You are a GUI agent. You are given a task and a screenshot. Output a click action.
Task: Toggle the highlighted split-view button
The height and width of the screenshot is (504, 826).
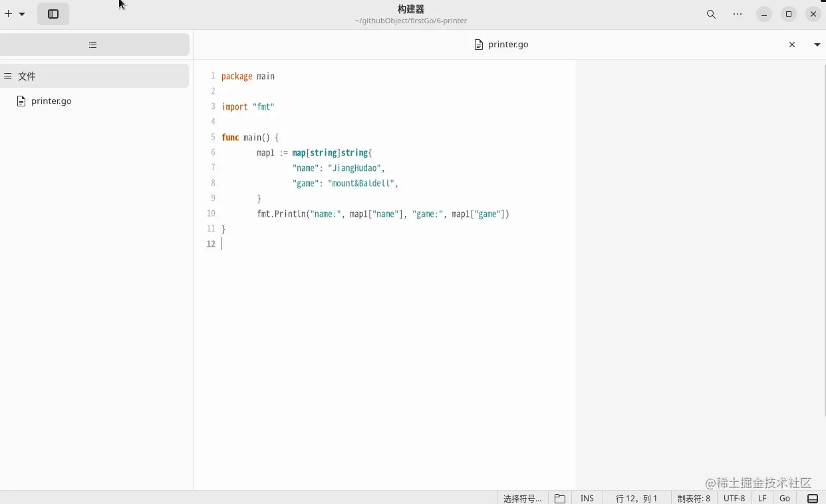[53, 13]
